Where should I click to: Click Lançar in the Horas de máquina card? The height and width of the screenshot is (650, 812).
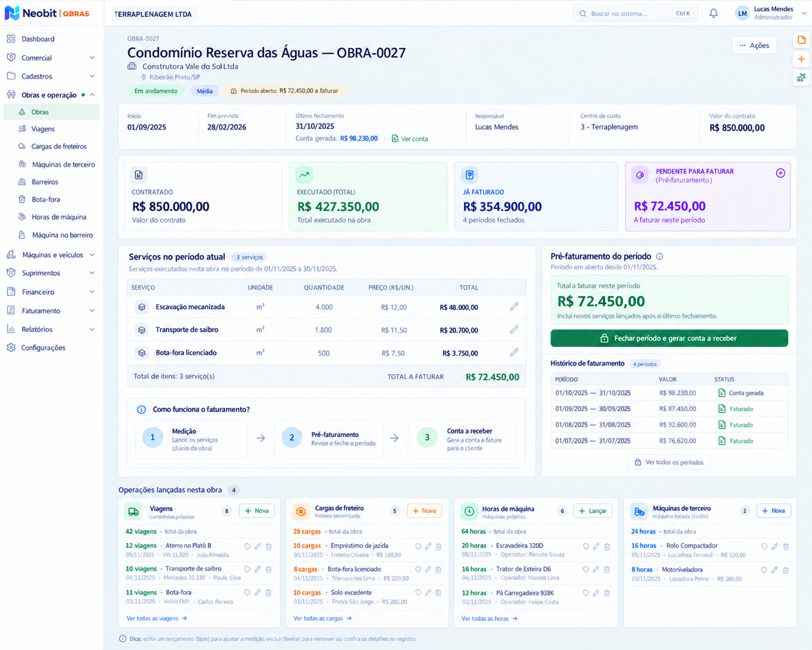[592, 511]
